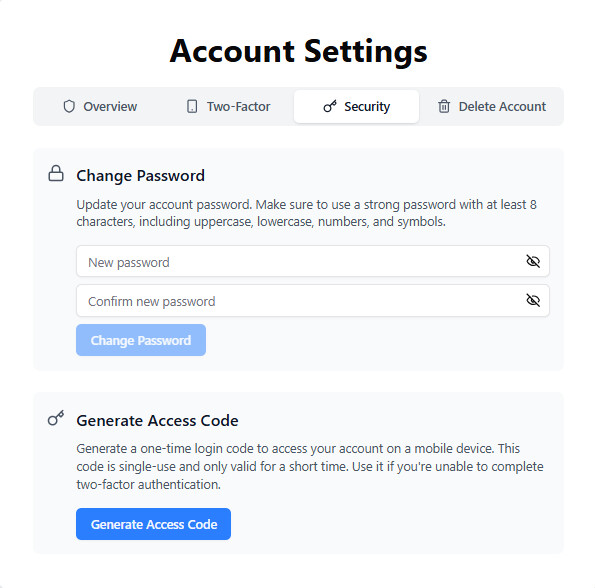Focus the Confirm new password field

[x=313, y=300]
